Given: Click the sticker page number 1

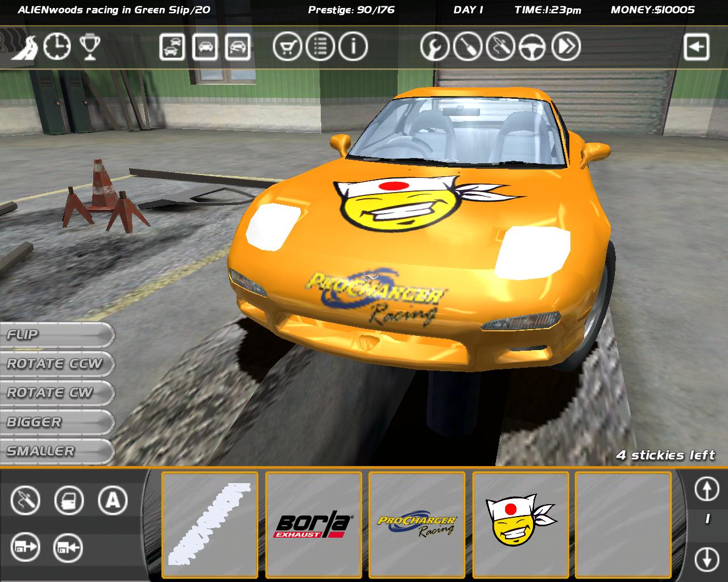Looking at the screenshot, I should click(708, 519).
